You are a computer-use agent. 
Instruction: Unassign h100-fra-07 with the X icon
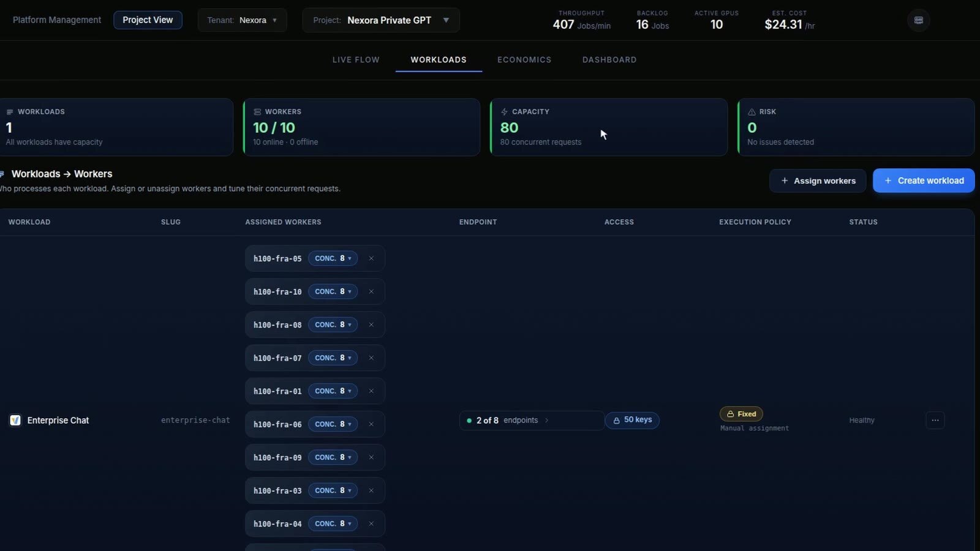(371, 358)
